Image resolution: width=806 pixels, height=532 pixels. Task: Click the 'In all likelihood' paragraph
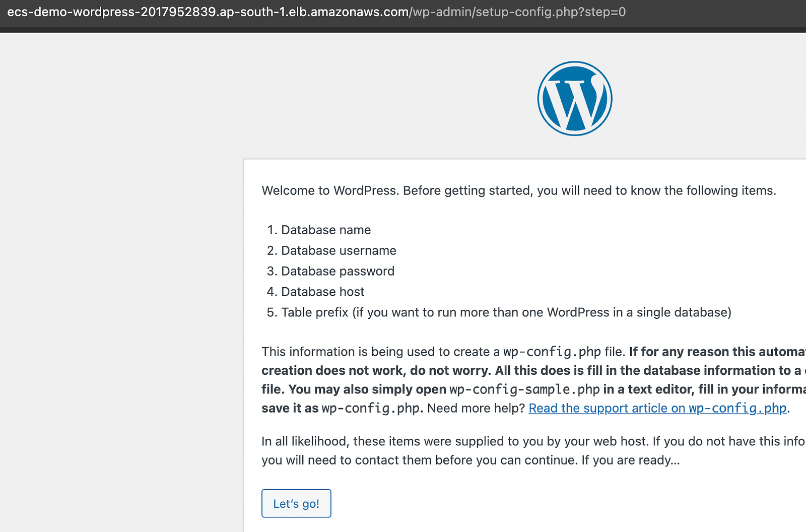point(533,450)
